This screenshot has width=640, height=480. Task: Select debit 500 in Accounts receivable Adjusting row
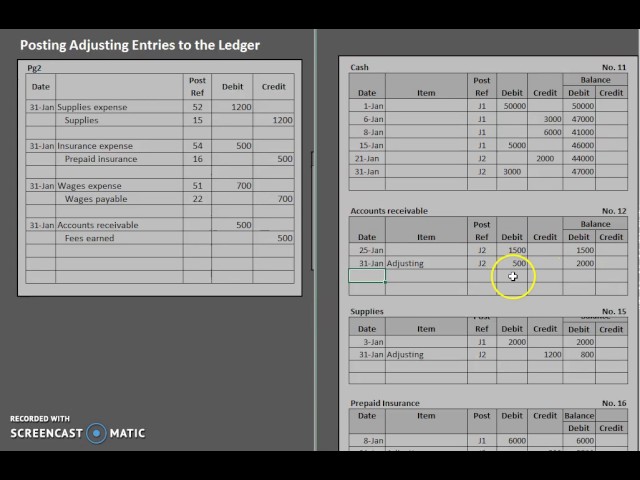coord(512,263)
